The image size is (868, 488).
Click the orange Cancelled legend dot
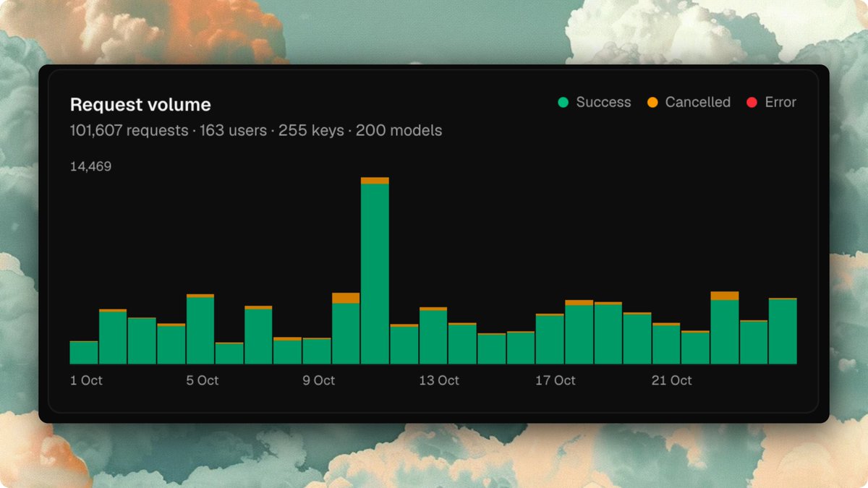pyautogui.click(x=652, y=103)
